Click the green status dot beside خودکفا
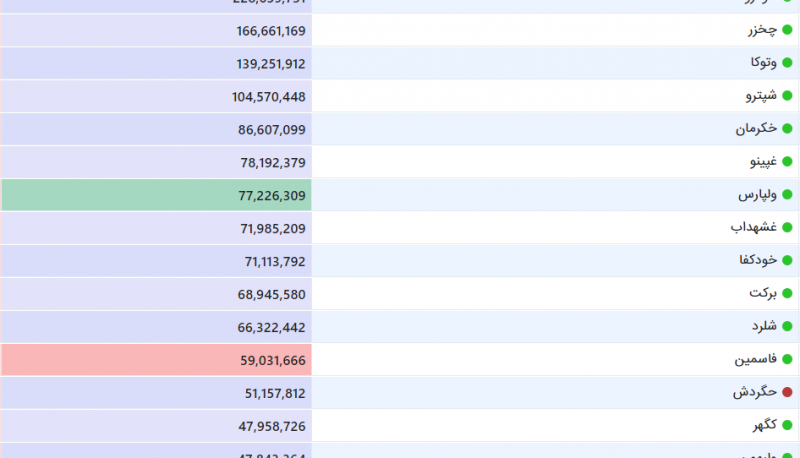Viewport: 800px width, 458px height. [x=787, y=260]
